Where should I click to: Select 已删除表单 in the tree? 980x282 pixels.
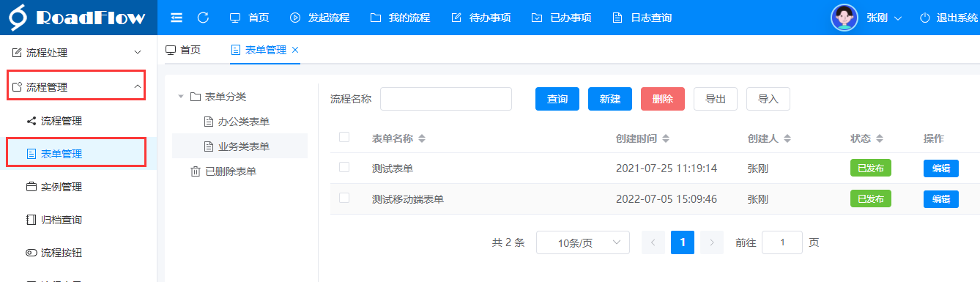click(x=223, y=171)
